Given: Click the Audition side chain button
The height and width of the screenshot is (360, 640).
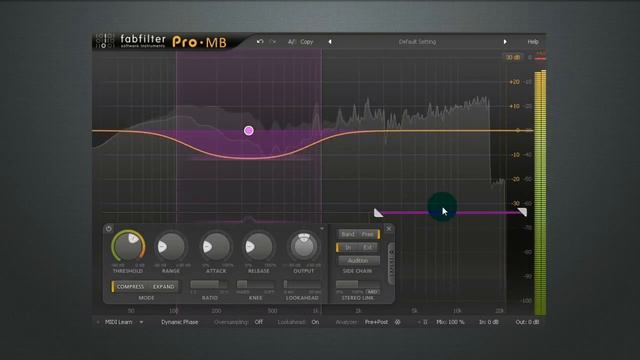Looking at the screenshot, I should tap(358, 260).
